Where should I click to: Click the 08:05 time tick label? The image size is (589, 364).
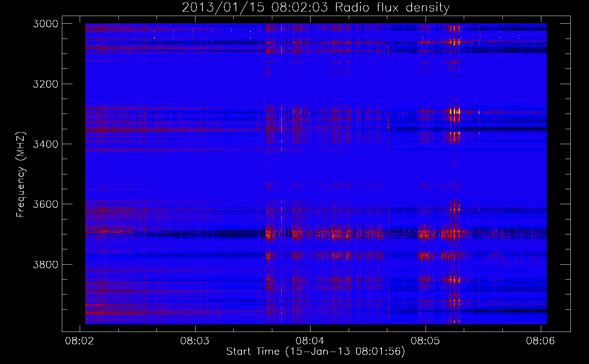click(x=425, y=341)
